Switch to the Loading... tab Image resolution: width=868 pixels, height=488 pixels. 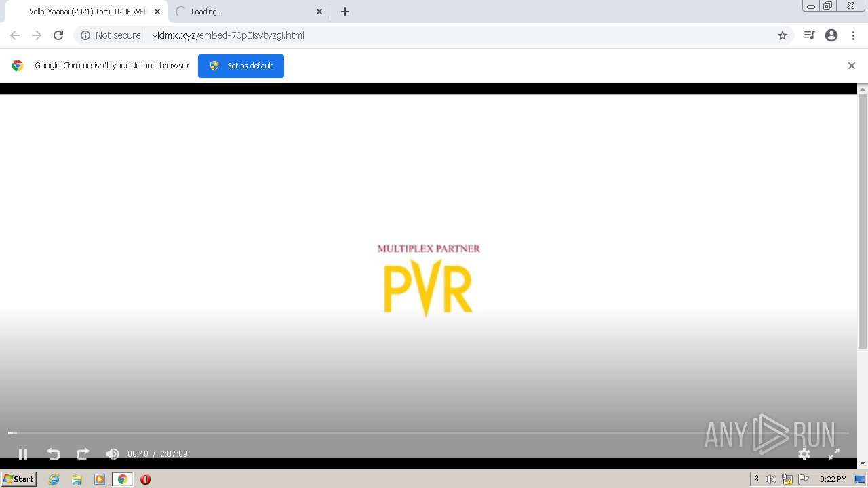248,12
